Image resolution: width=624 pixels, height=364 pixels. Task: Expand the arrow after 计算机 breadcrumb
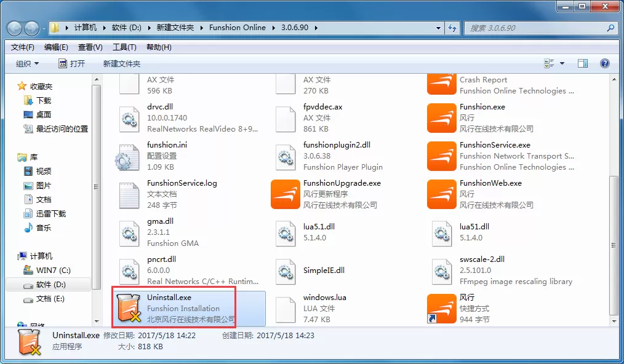(104, 28)
